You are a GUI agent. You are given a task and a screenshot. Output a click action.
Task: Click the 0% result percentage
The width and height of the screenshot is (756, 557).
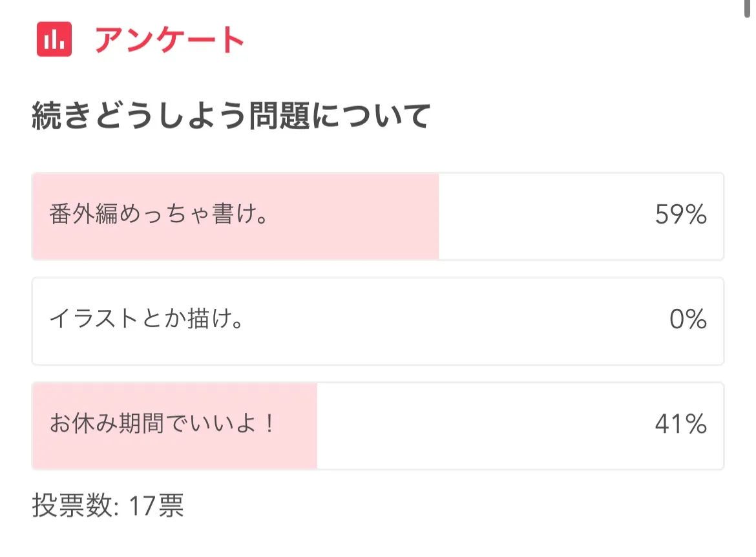688,321
